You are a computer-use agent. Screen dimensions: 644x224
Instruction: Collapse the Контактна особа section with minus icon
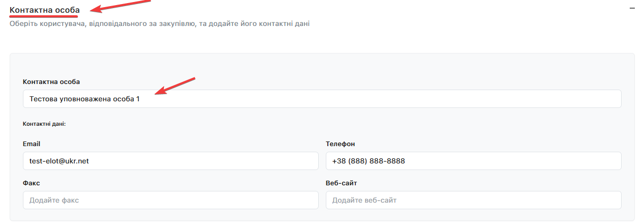tap(632, 8)
